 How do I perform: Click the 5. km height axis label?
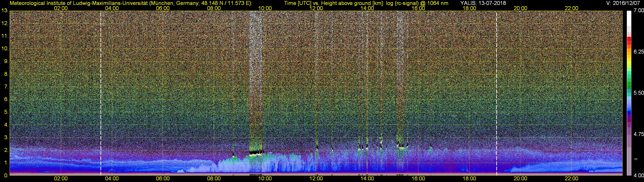coord(6,112)
